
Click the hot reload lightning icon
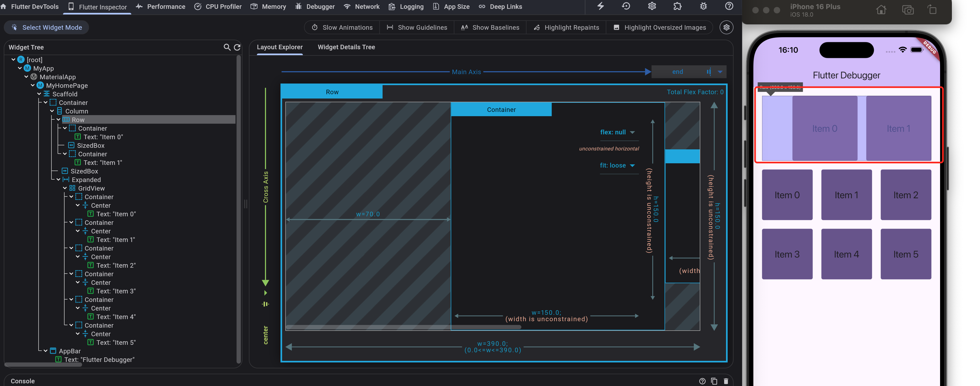pyautogui.click(x=600, y=6)
